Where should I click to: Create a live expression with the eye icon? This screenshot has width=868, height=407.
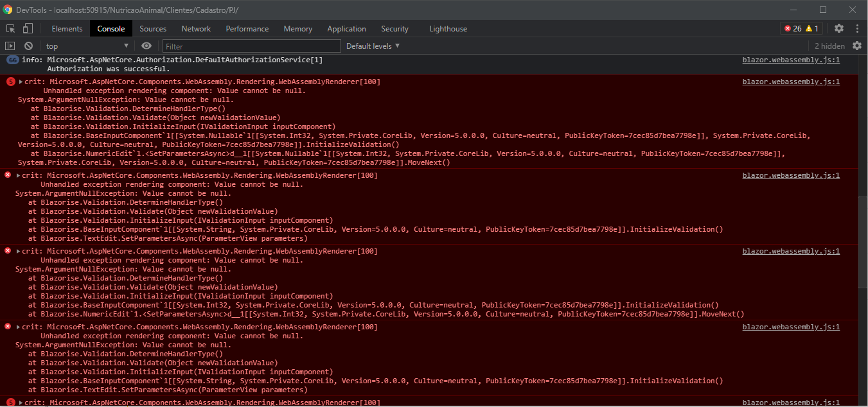146,46
